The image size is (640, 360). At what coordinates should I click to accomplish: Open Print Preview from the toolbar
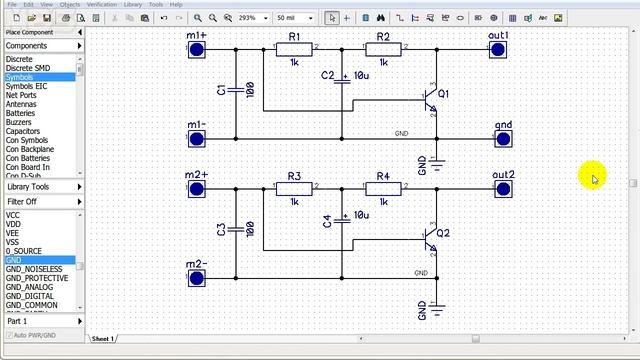click(81, 18)
